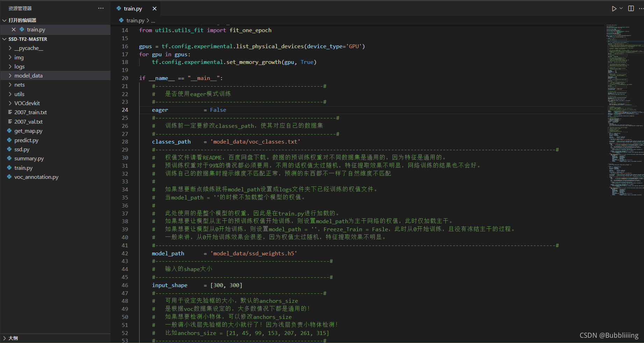Expand the model_data folder
This screenshot has height=343, width=644.
pyautogui.click(x=10, y=75)
